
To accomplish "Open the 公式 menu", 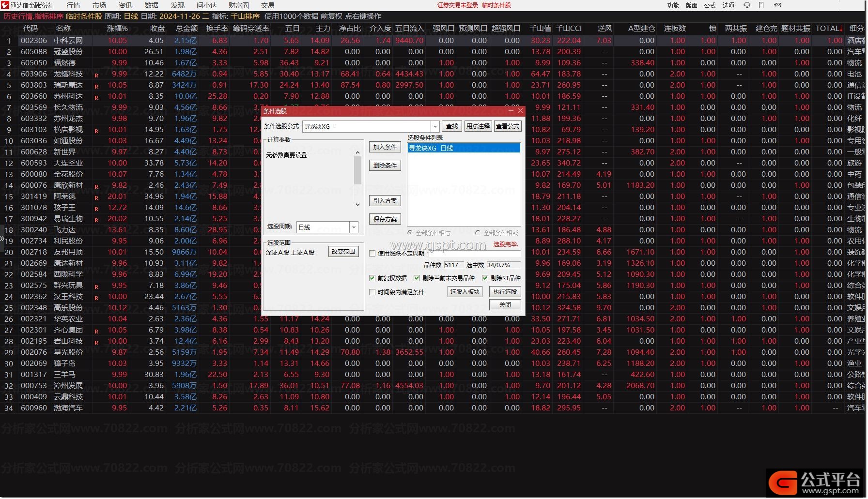I will [x=710, y=5].
